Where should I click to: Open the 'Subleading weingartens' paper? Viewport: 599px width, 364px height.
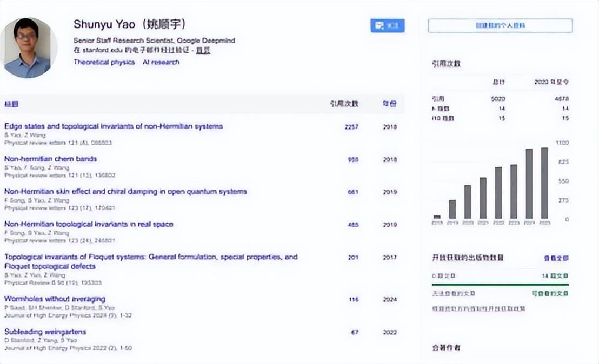tap(45, 332)
